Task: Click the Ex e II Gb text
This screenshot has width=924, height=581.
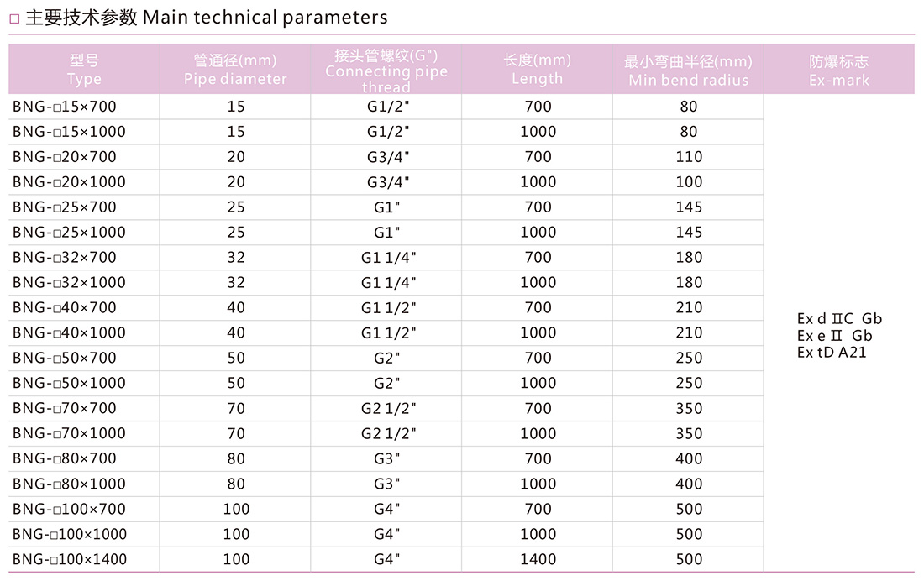Action: pos(834,336)
